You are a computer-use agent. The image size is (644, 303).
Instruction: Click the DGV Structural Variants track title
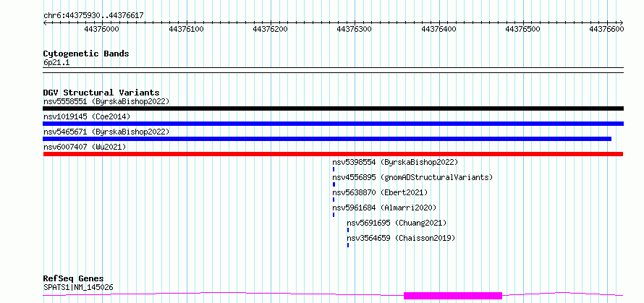coord(101,93)
